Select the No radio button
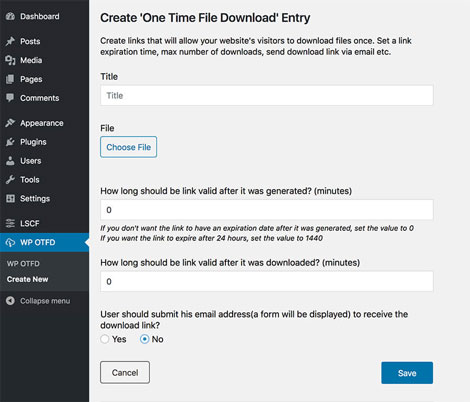470x402 pixels. pos(144,339)
